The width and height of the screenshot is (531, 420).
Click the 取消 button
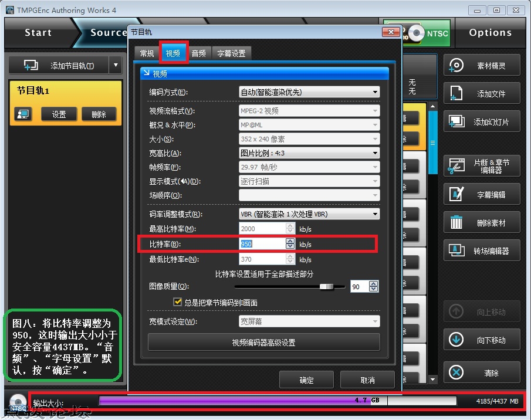(367, 380)
